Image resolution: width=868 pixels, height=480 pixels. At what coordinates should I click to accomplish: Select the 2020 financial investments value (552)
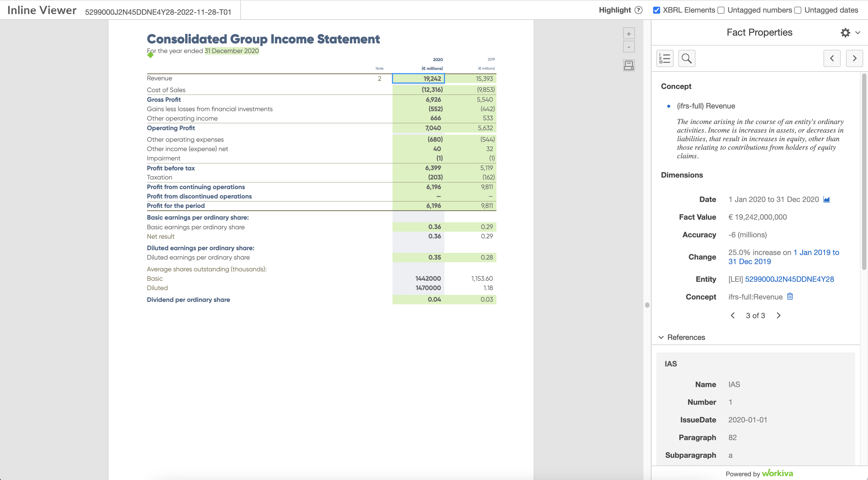point(418,109)
